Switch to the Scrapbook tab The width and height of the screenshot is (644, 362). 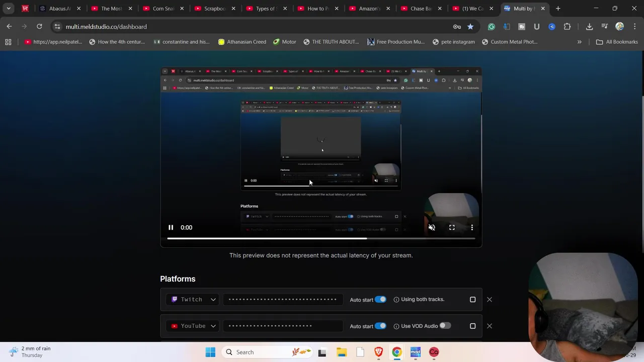tap(215, 9)
